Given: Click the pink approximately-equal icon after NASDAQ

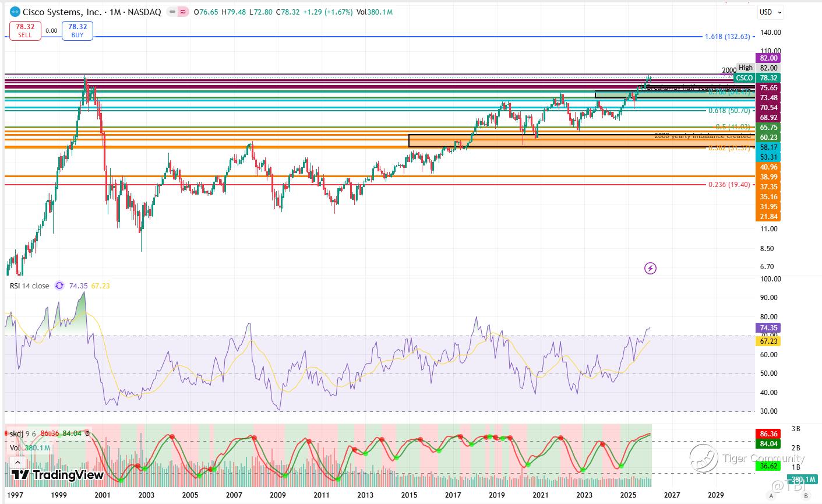Looking at the screenshot, I should [183, 12].
